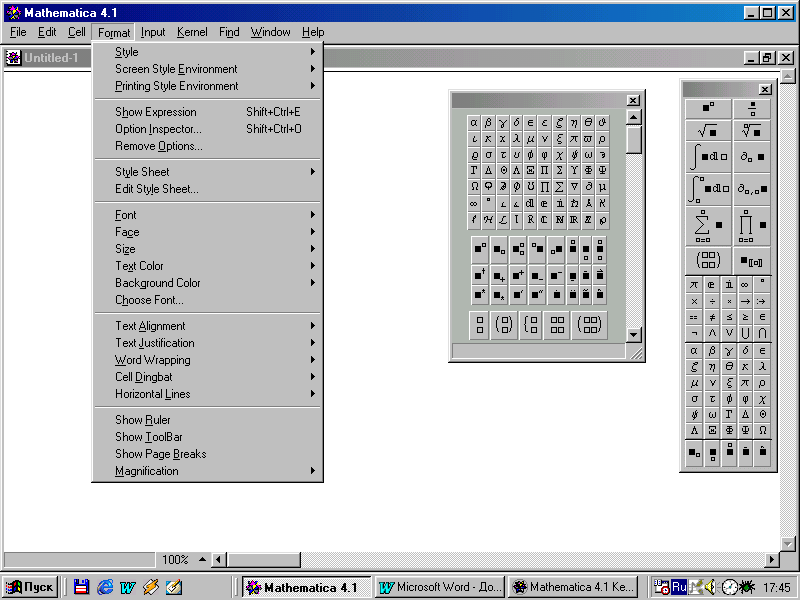The height and width of the screenshot is (600, 800).
Task: Choose the Choose Font entry
Action: pyautogui.click(x=207, y=300)
